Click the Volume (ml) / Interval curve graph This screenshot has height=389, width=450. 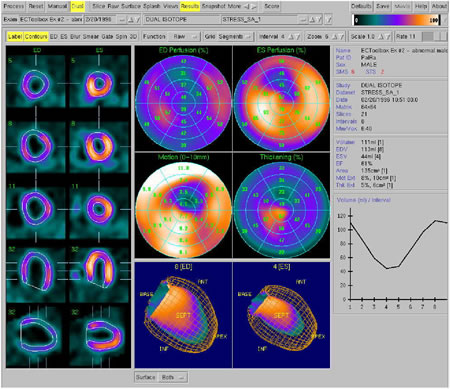point(391,254)
